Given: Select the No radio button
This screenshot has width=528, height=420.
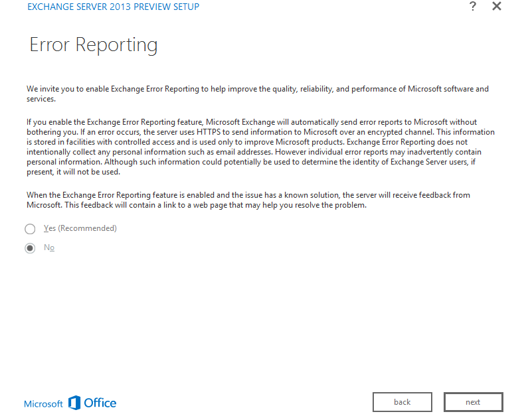Looking at the screenshot, I should (x=30, y=248).
